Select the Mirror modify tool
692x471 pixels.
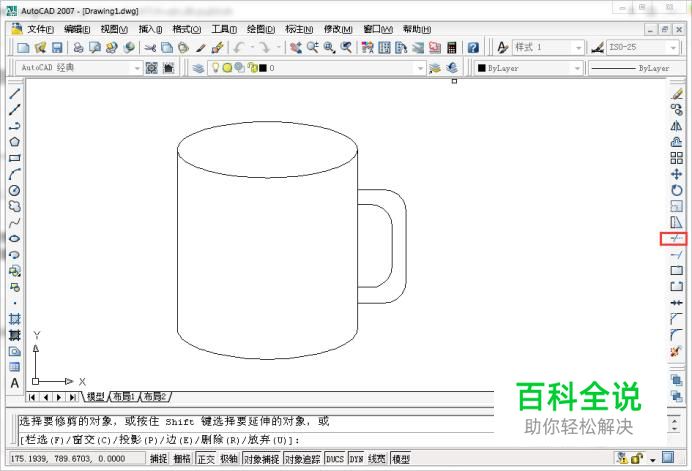(677, 126)
